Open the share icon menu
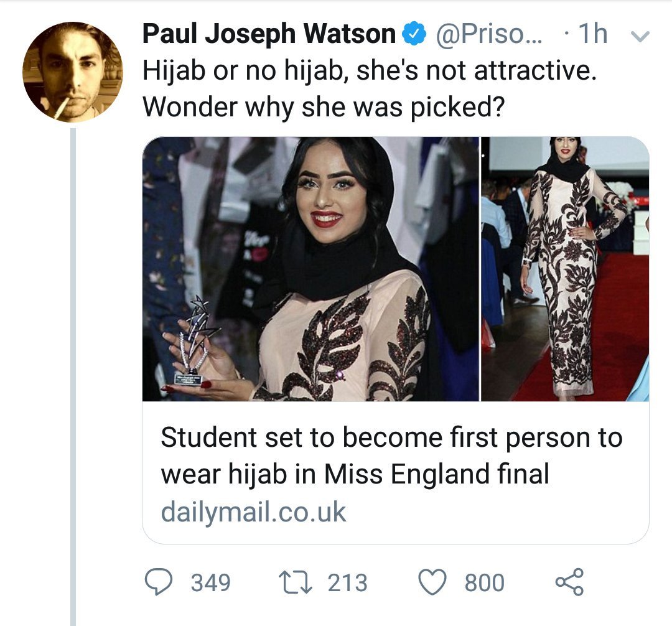The image size is (672, 626). click(x=568, y=582)
